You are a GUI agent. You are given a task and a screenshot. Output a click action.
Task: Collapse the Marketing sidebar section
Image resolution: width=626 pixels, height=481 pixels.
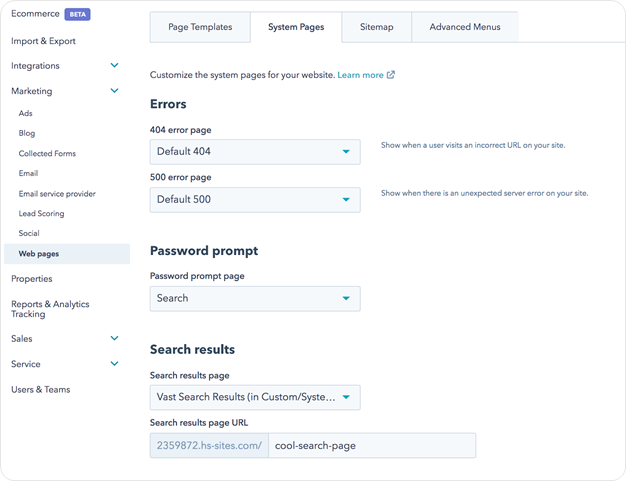pyautogui.click(x=114, y=91)
